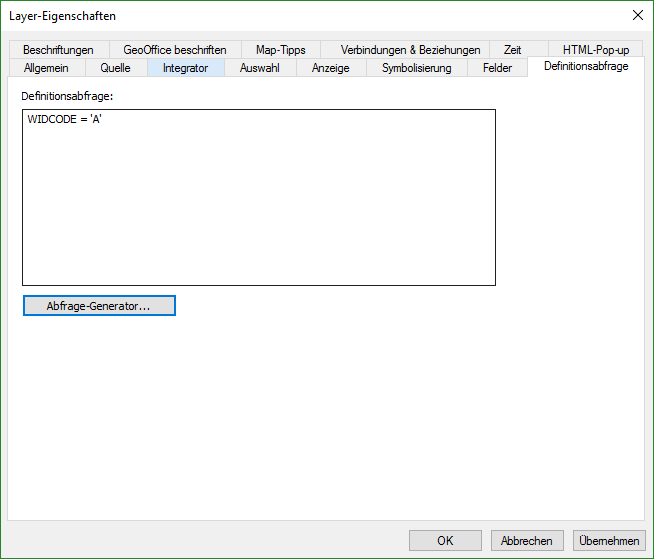
Task: Select the Map-Tipps tab
Action: [280, 50]
